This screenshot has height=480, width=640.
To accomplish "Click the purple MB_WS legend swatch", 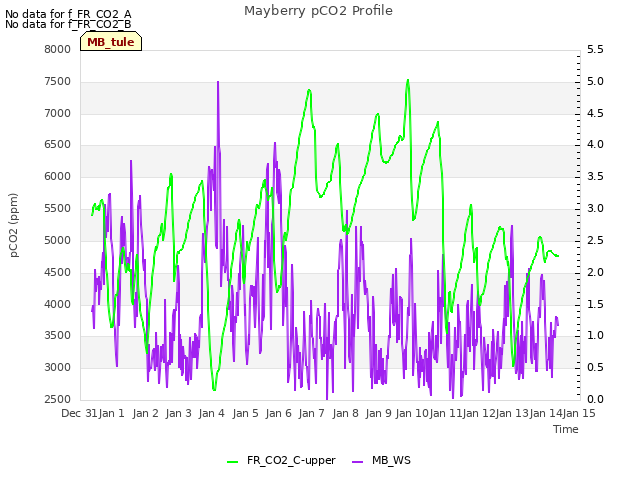I will 357,461.
